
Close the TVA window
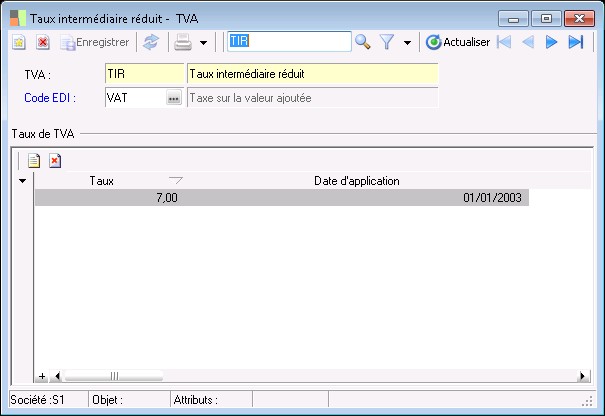tap(579, 19)
